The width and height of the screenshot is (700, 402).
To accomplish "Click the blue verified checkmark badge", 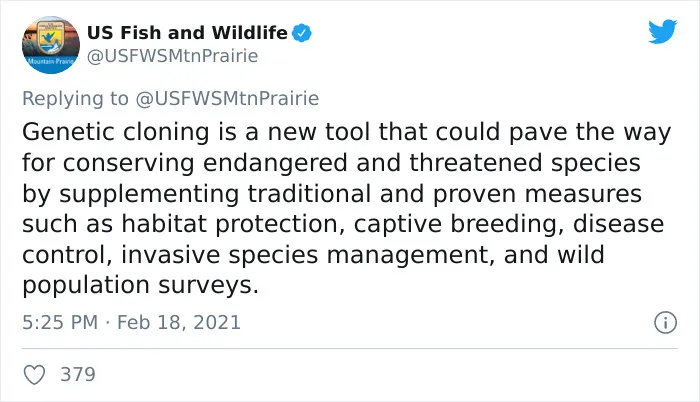I will (302, 33).
